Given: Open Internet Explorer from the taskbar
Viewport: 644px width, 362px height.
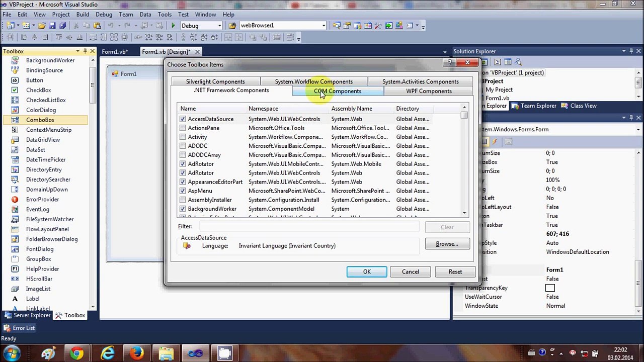Looking at the screenshot, I should [107, 353].
